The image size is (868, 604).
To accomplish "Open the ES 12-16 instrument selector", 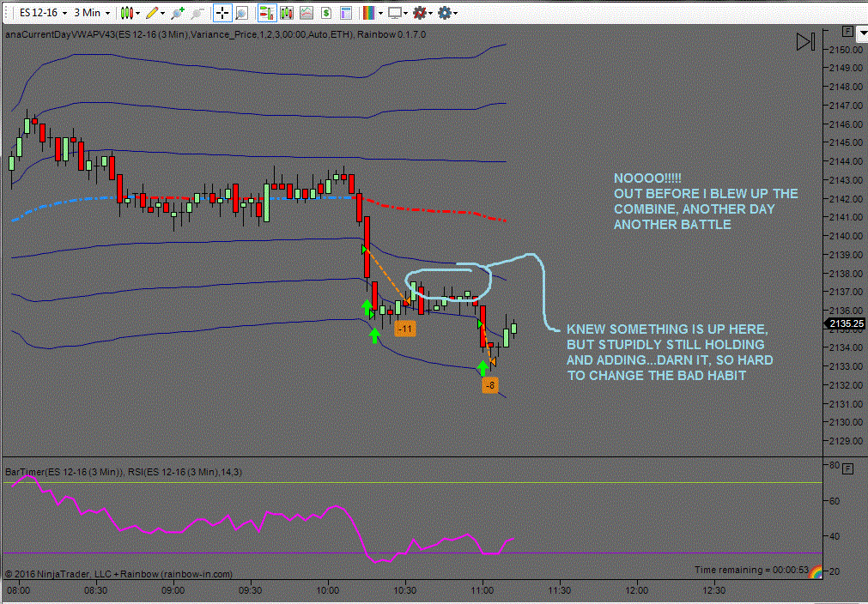I will [x=38, y=12].
